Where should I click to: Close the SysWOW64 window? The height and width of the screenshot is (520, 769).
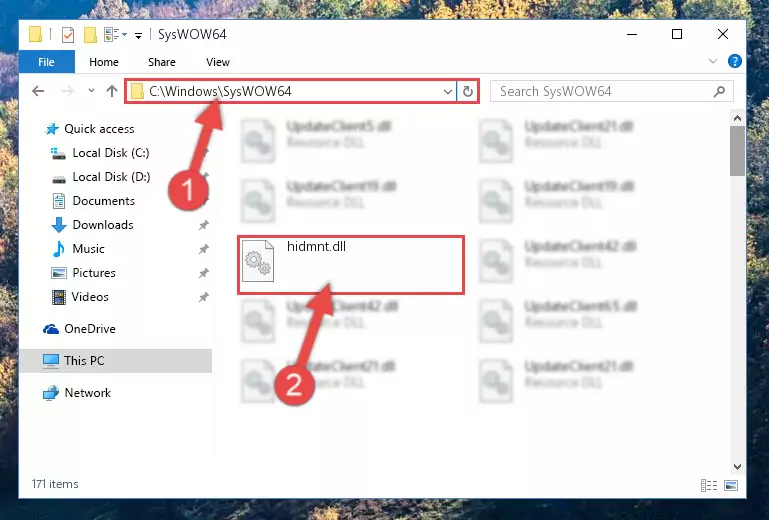722,34
